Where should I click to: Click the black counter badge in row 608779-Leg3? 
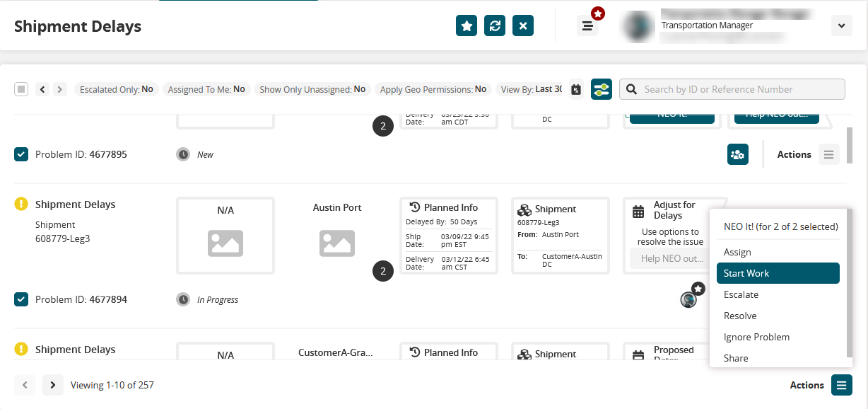(383, 271)
